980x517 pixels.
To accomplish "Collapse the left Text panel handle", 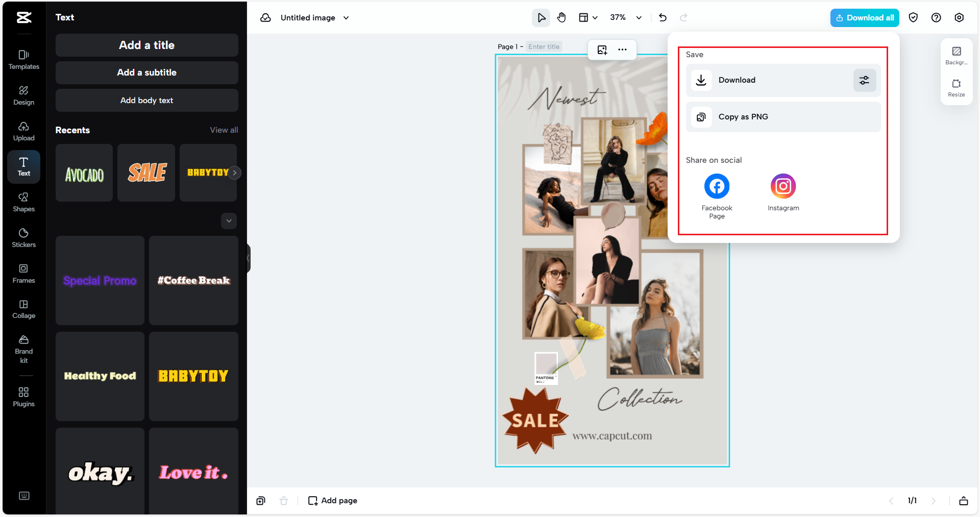I will pos(249,258).
